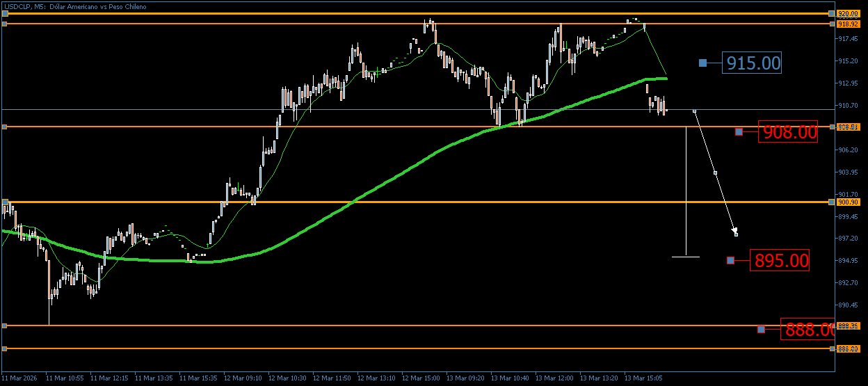Click the 11 Mar 10:55 time axis label

pos(65,378)
